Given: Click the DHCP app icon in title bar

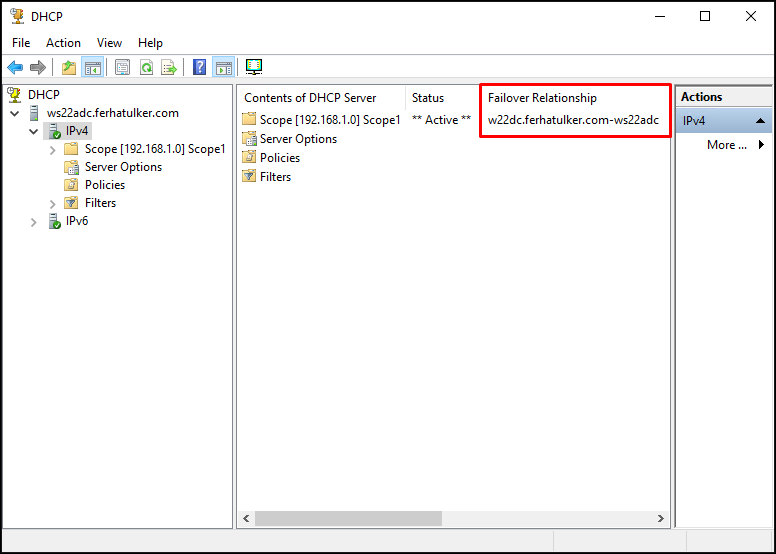Looking at the screenshot, I should (x=17, y=16).
